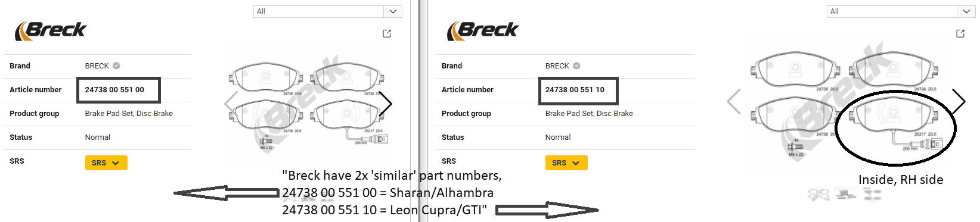Show previous image in right brake pad gallery
The height and width of the screenshot is (222, 980).
(734, 101)
